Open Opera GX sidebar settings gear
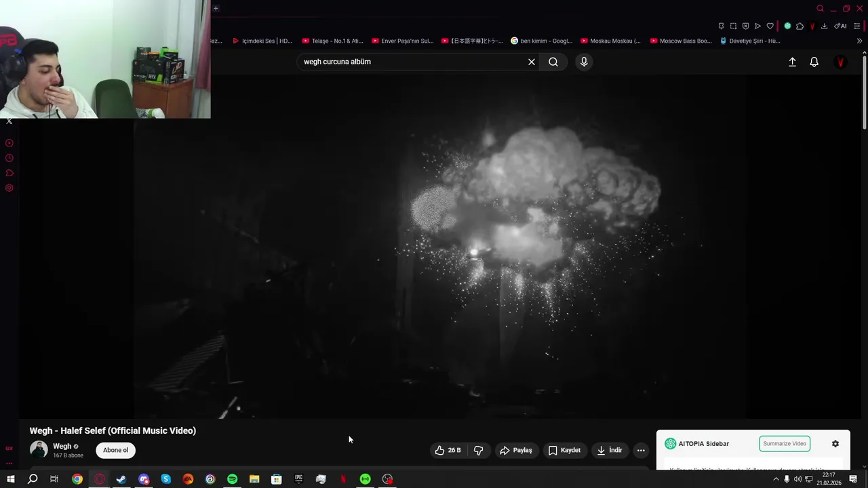This screenshot has height=488, width=868. point(9,188)
